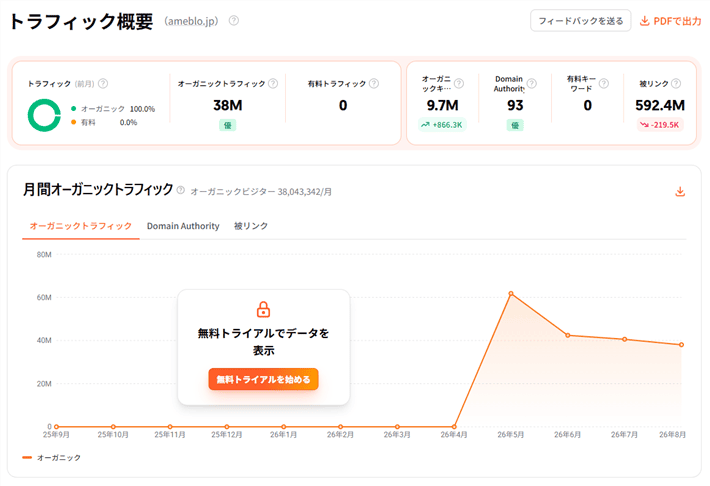Start free trial with 無料トライアルを始める
Screen dimensions: 710x486
point(264,379)
